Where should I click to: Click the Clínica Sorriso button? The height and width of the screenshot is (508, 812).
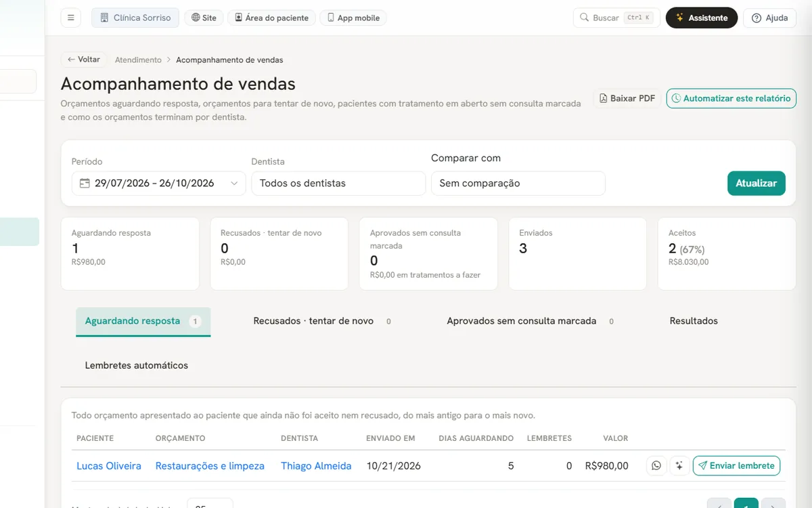135,18
